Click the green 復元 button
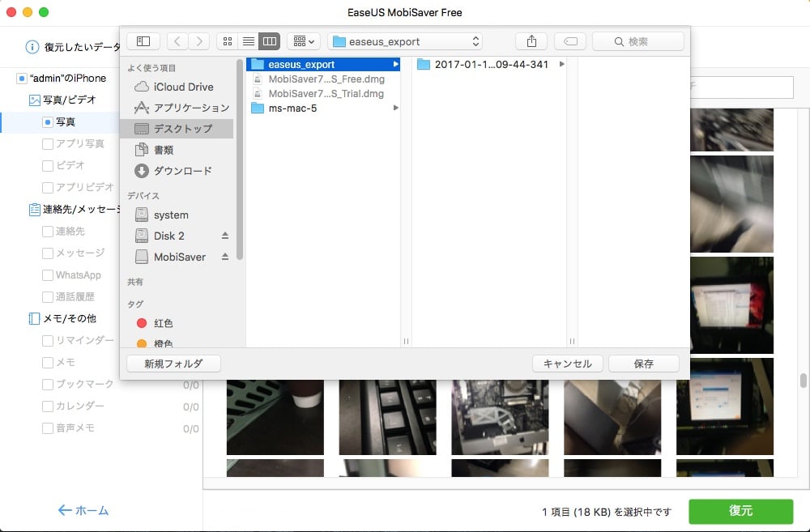This screenshot has height=532, width=810. (741, 511)
